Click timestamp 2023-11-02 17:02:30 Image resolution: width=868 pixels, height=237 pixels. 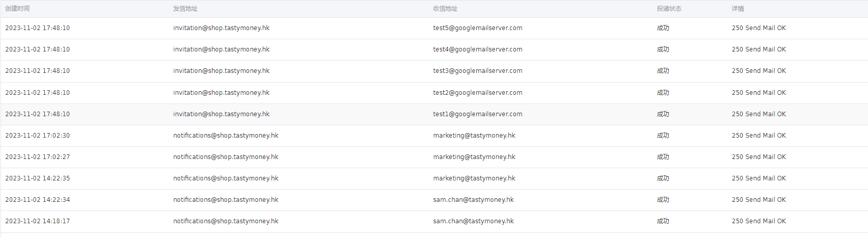point(38,136)
